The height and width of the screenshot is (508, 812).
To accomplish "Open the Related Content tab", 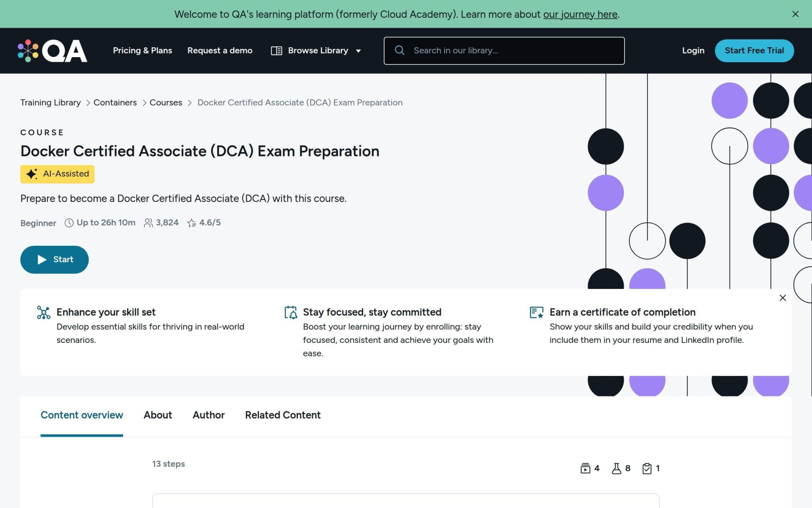I will pos(282,415).
